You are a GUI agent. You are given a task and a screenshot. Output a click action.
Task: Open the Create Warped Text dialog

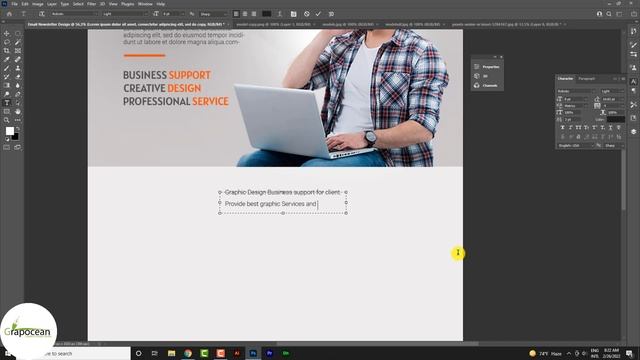coord(280,14)
